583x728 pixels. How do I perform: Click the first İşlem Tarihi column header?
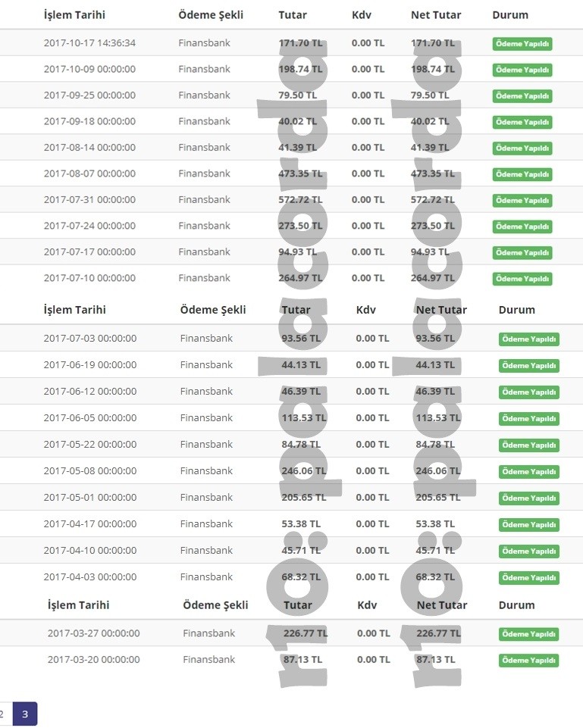[x=74, y=15]
